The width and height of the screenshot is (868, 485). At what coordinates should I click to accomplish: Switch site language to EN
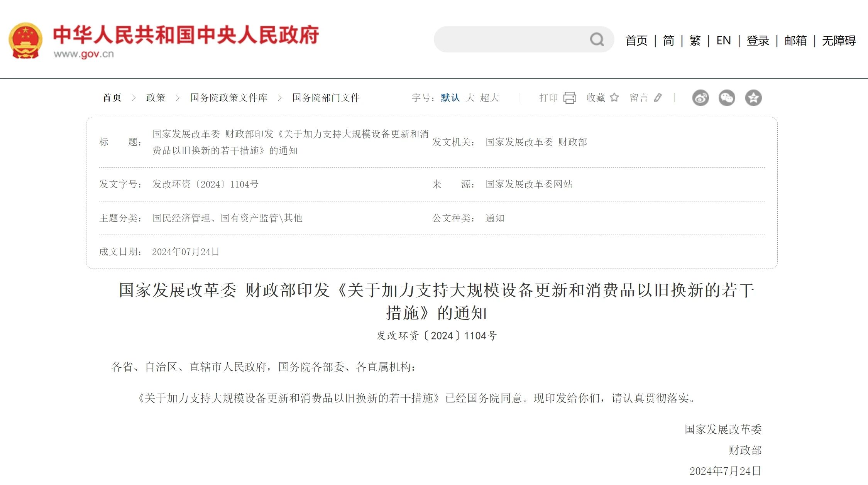(x=723, y=41)
